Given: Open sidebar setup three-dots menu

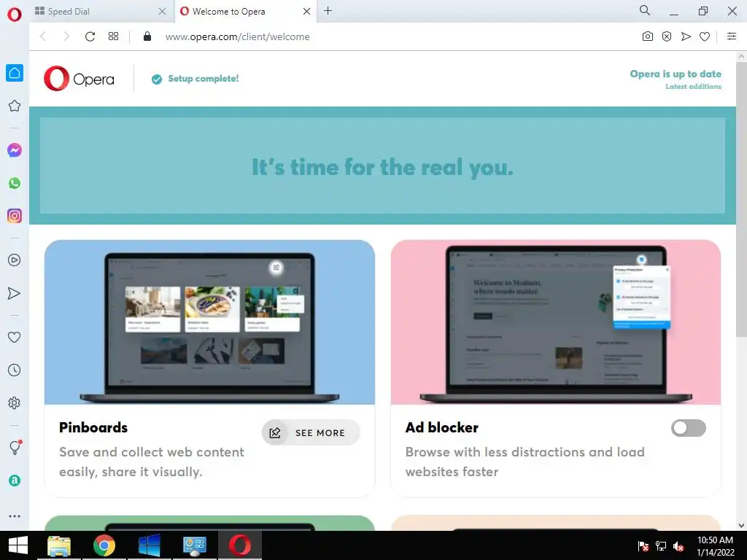Looking at the screenshot, I should [15, 516].
